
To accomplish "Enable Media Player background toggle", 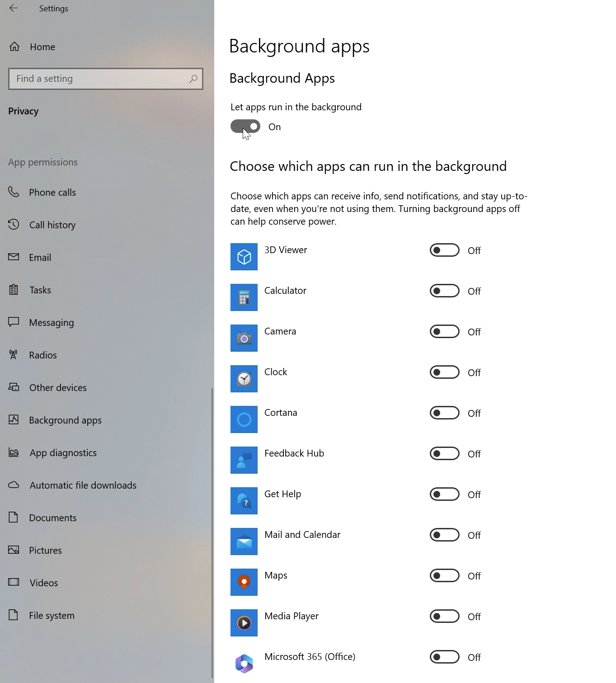I will pos(445,616).
